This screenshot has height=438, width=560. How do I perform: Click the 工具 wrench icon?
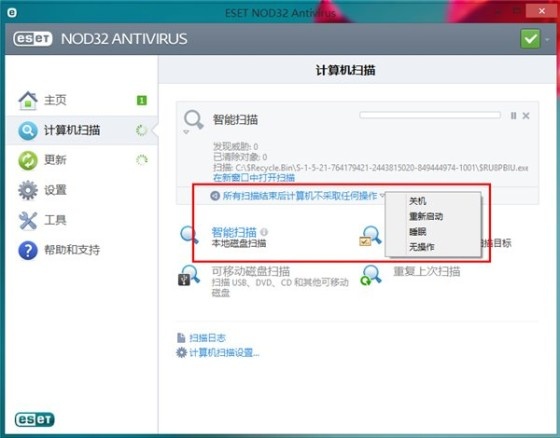click(x=28, y=220)
